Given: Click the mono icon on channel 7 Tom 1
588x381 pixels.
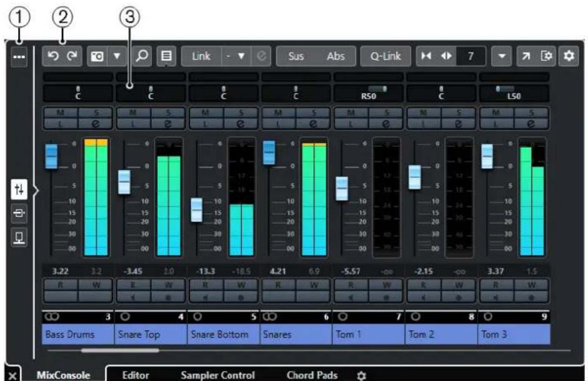Looking at the screenshot, I should click(x=342, y=317).
